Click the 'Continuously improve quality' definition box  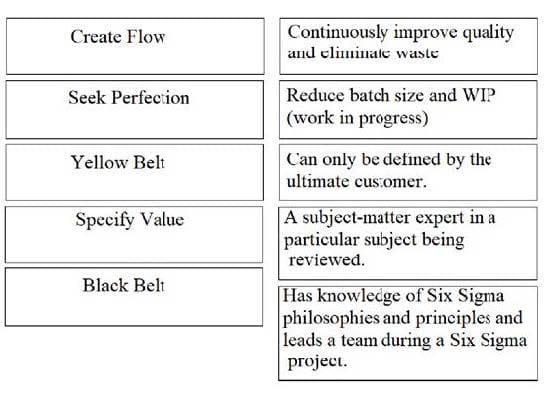pos(408,46)
